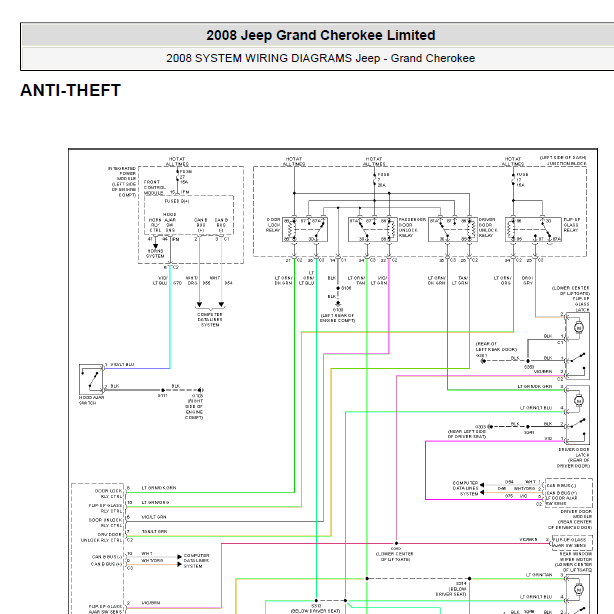The height and width of the screenshot is (614, 614).
Task: Select the VIOLET BLU wire label by hood switch
Action: coord(122,365)
